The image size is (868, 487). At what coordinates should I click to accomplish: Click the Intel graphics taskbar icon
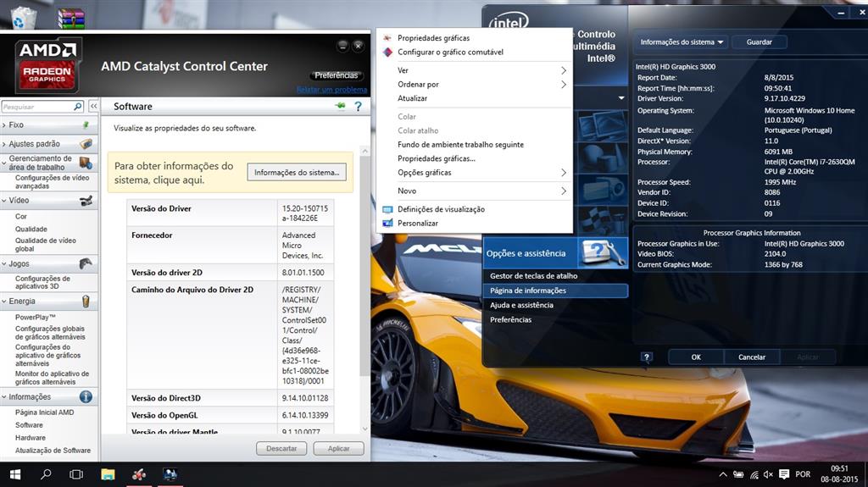pos(170,474)
